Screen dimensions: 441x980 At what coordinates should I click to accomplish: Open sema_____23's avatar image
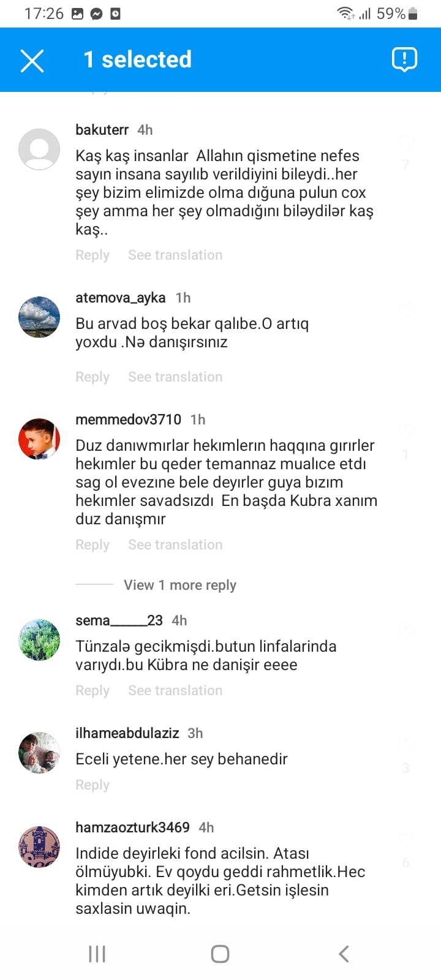39,639
